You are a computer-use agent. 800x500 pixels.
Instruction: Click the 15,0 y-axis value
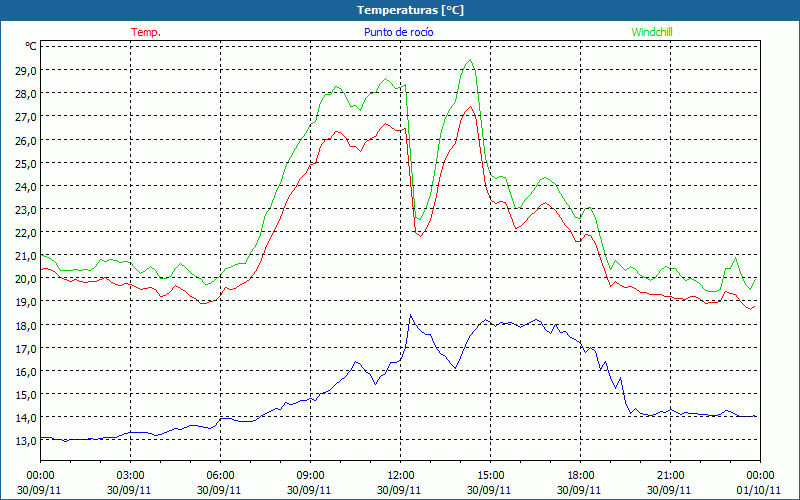point(26,395)
